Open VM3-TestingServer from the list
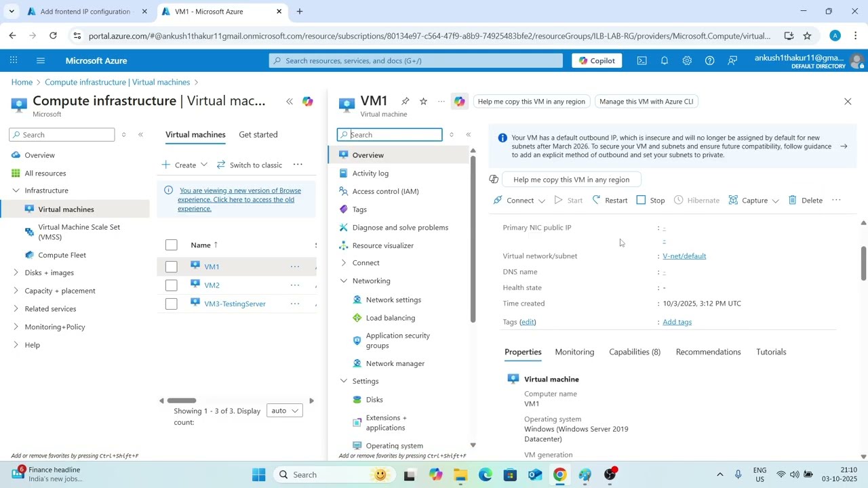 [235, 304]
